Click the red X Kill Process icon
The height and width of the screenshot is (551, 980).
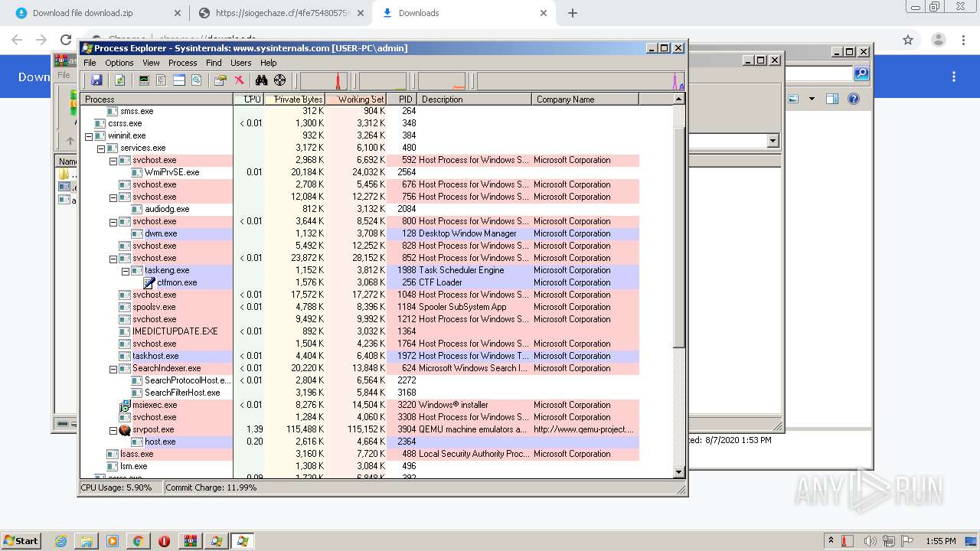coord(239,80)
